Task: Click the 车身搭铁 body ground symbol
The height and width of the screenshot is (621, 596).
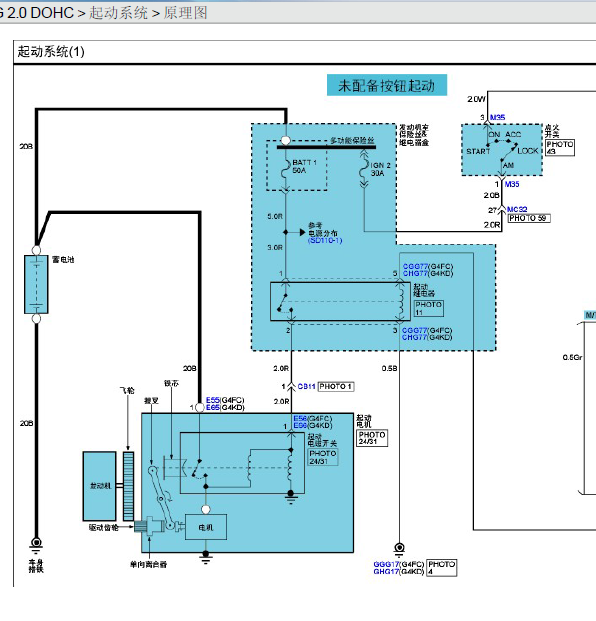Action: click(x=36, y=544)
